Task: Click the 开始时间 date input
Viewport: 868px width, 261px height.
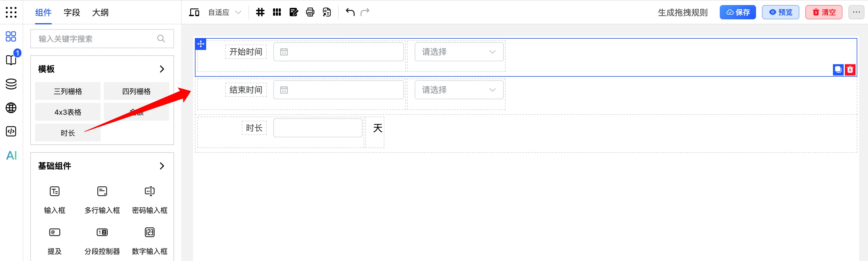Action: 338,52
